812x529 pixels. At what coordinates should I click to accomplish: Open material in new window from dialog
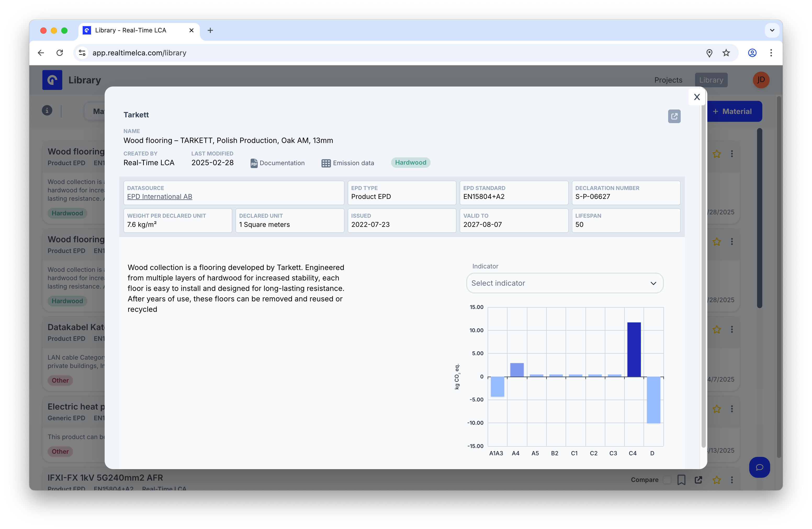[674, 116]
